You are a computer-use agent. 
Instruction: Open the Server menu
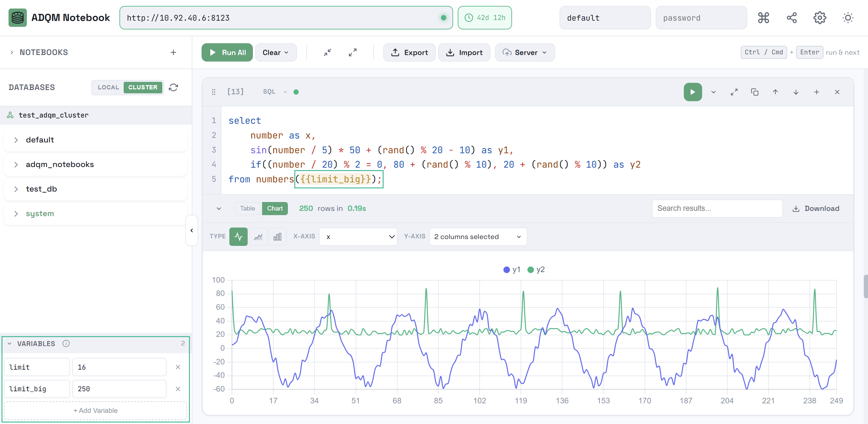(x=525, y=52)
